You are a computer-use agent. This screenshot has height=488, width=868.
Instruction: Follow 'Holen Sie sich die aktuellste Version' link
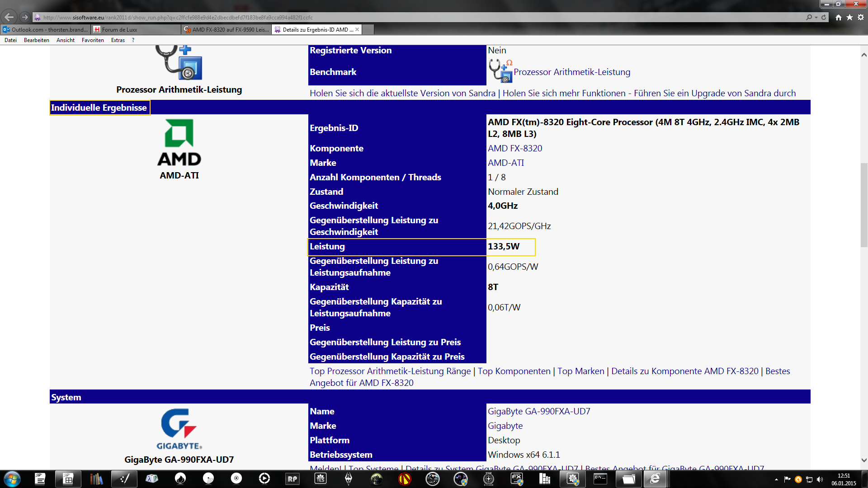[402, 93]
